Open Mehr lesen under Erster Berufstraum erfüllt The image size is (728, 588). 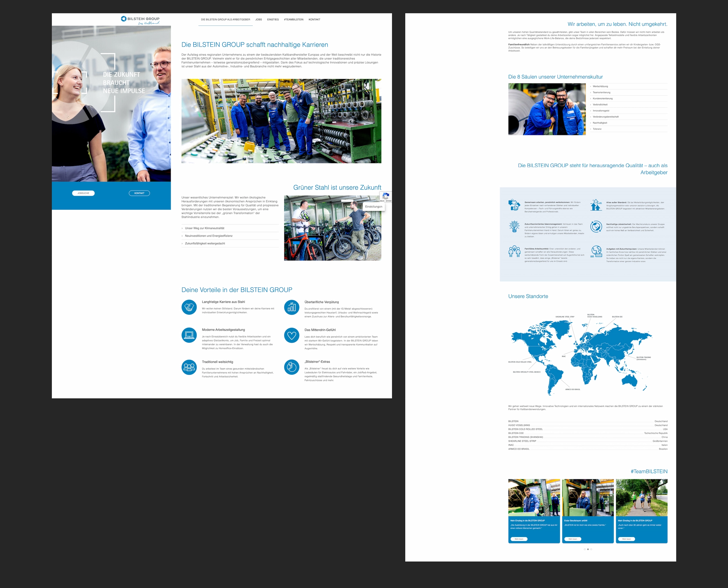point(573,539)
